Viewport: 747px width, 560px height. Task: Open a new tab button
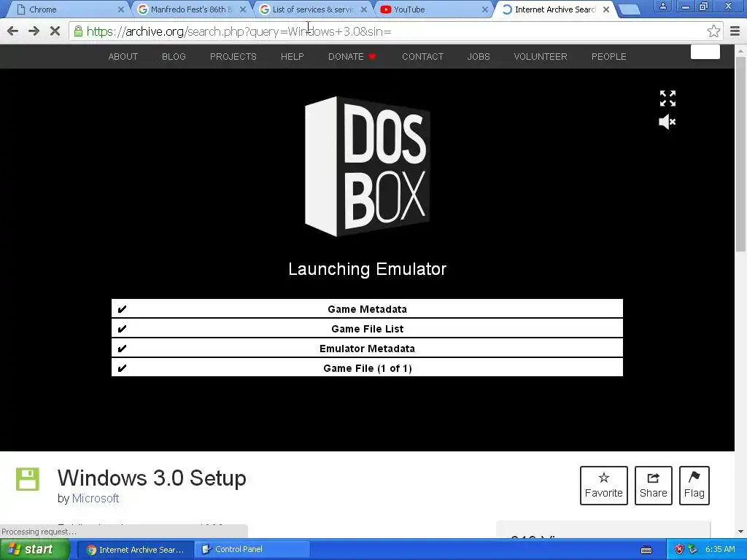tap(630, 10)
